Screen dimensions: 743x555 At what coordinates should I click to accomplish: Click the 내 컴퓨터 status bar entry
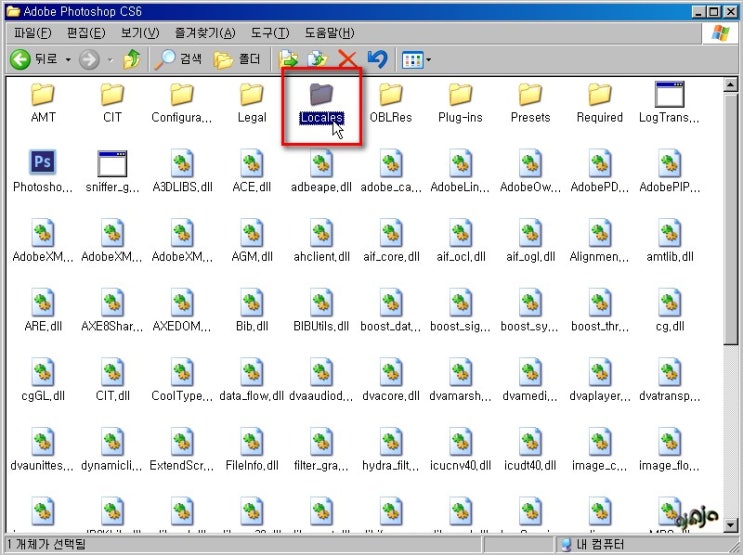592,544
